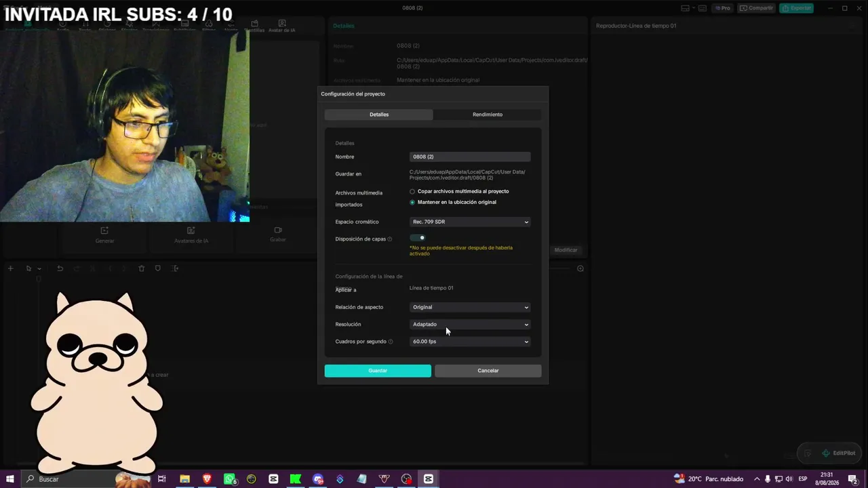Screen dimensions: 868x488
Task: Click the Línea de tiempo 01 text
Action: point(431,288)
